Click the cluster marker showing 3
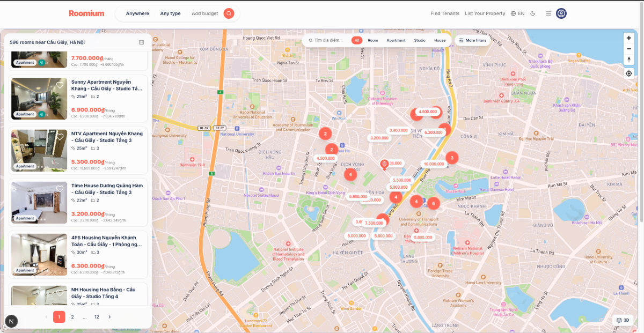Image resolution: width=644 pixels, height=333 pixels. pos(452,158)
